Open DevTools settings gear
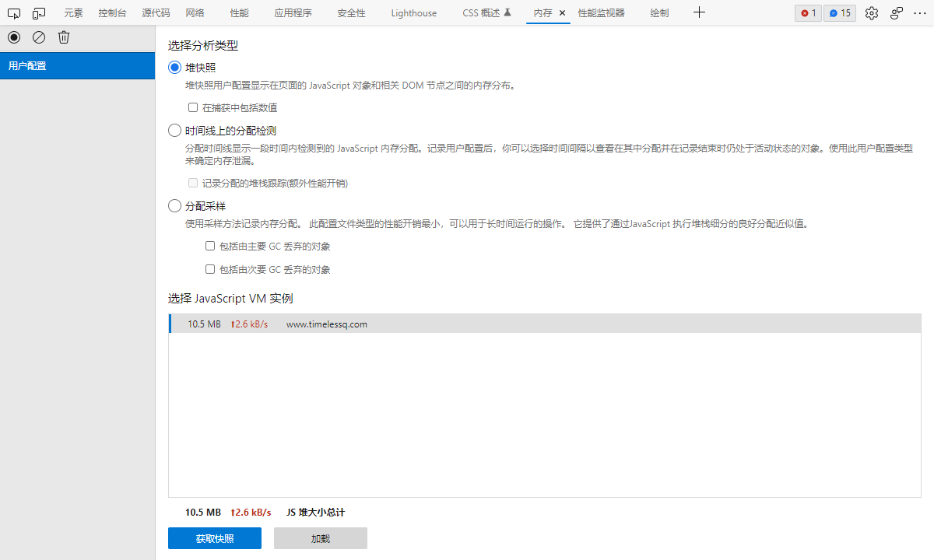Viewport: 934px width, 560px height. [x=872, y=13]
